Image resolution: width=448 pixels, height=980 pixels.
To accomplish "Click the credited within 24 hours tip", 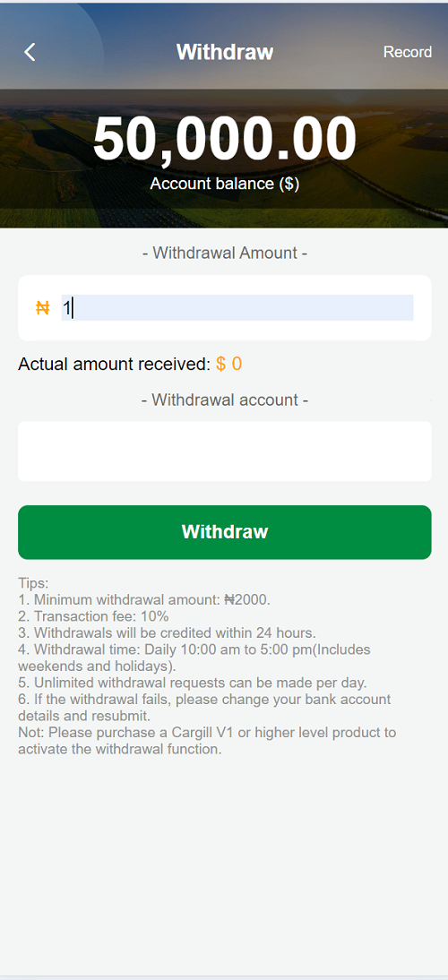I will pyautogui.click(x=167, y=632).
